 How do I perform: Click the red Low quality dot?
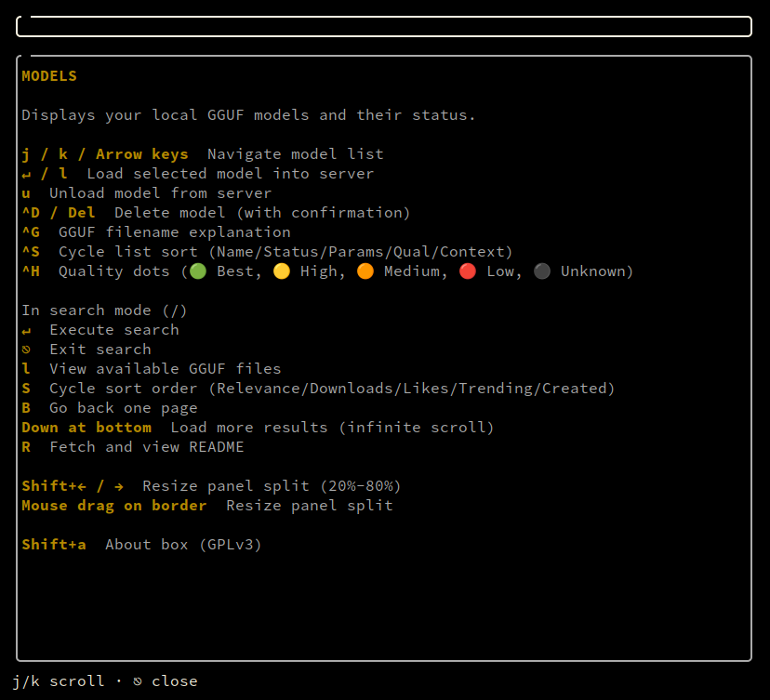click(x=468, y=271)
